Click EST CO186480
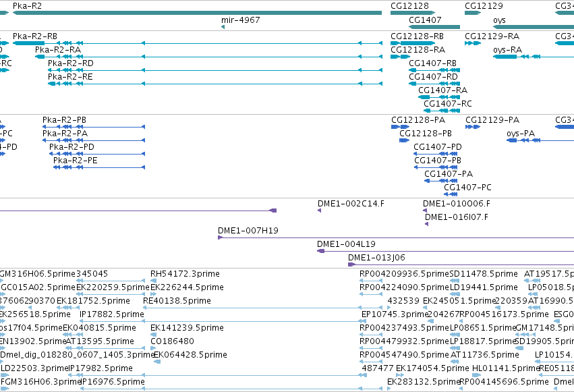 (x=172, y=341)
